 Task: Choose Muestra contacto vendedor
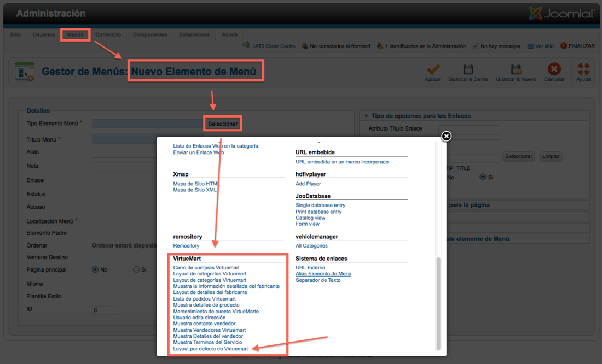pos(204,324)
